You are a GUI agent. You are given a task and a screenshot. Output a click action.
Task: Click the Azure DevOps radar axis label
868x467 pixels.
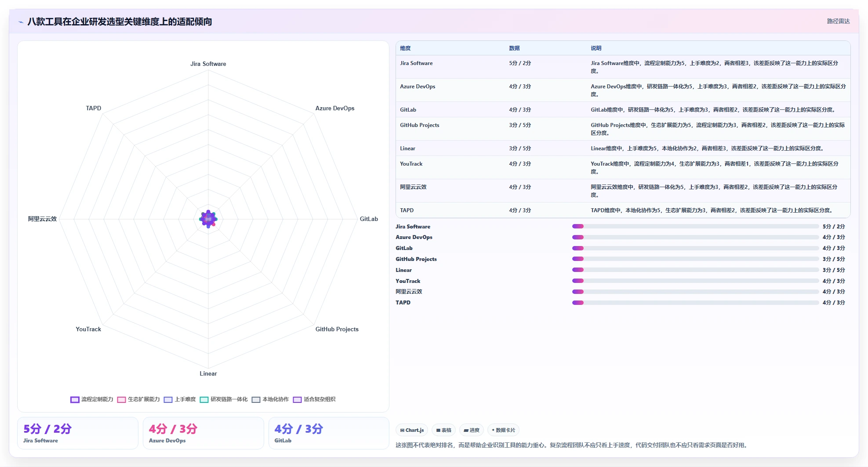pyautogui.click(x=335, y=108)
